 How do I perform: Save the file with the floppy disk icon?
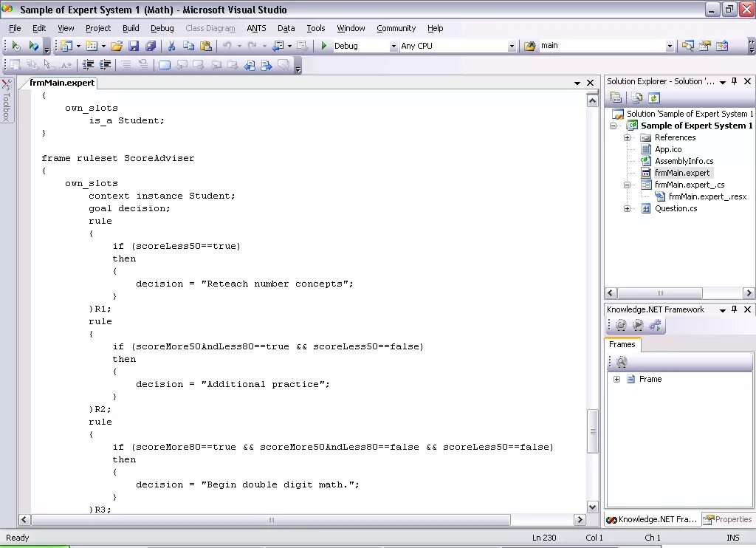coord(134,46)
